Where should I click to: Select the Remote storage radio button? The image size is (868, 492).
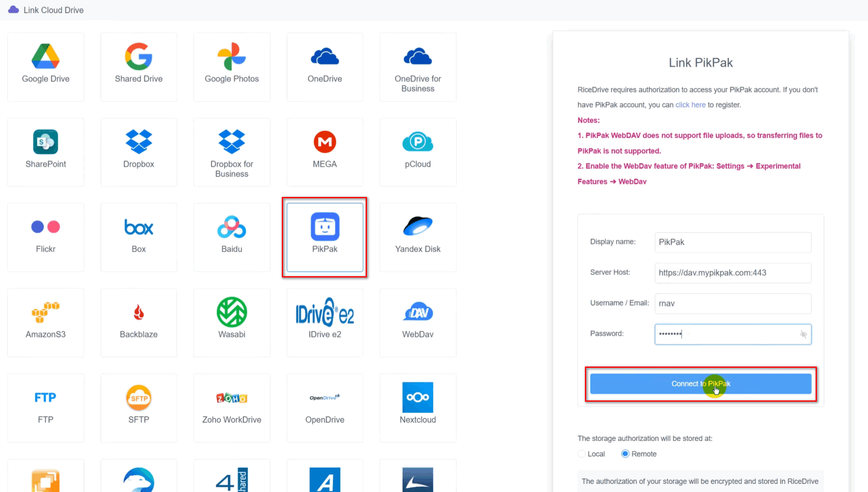pos(625,454)
